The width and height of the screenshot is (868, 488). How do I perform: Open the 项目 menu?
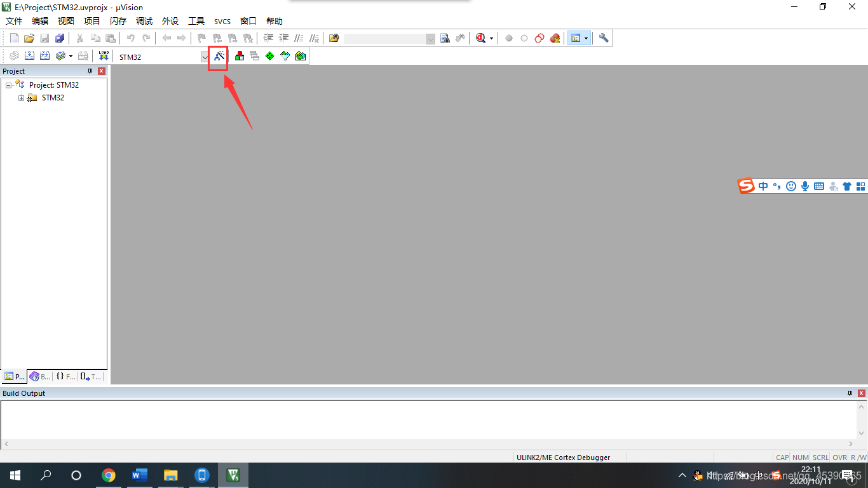(92, 21)
